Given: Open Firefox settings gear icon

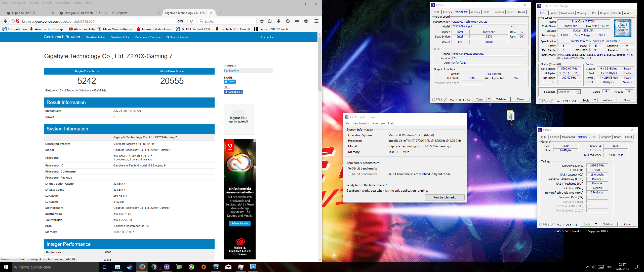Looking at the screenshot, I should pos(306,21).
